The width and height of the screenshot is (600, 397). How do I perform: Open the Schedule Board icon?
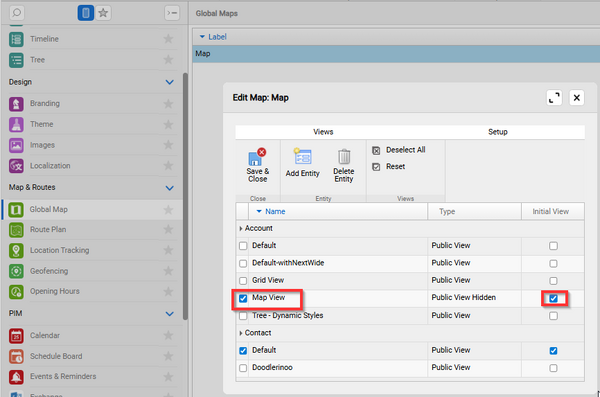pyautogui.click(x=16, y=356)
